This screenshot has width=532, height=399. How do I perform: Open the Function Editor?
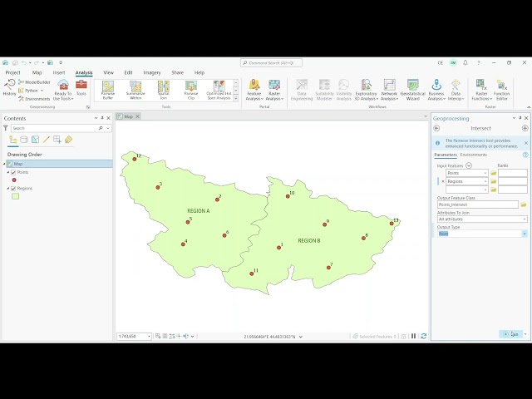pyautogui.click(x=501, y=90)
